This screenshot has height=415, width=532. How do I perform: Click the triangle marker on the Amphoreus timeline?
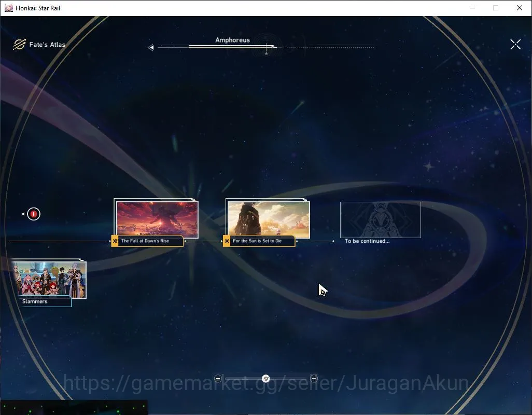click(267, 53)
